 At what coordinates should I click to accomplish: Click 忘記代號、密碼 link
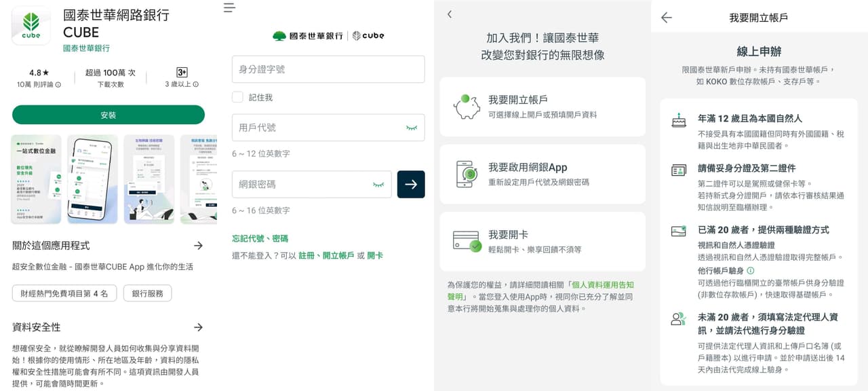pos(260,238)
